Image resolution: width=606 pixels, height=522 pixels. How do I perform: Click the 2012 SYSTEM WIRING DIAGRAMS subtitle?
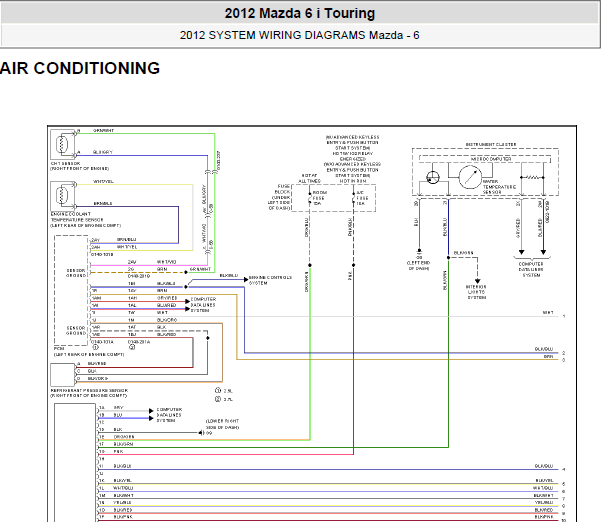click(300, 35)
